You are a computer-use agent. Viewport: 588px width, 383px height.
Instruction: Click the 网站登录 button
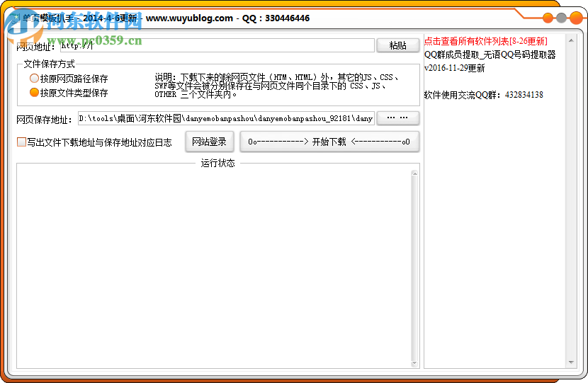point(209,142)
